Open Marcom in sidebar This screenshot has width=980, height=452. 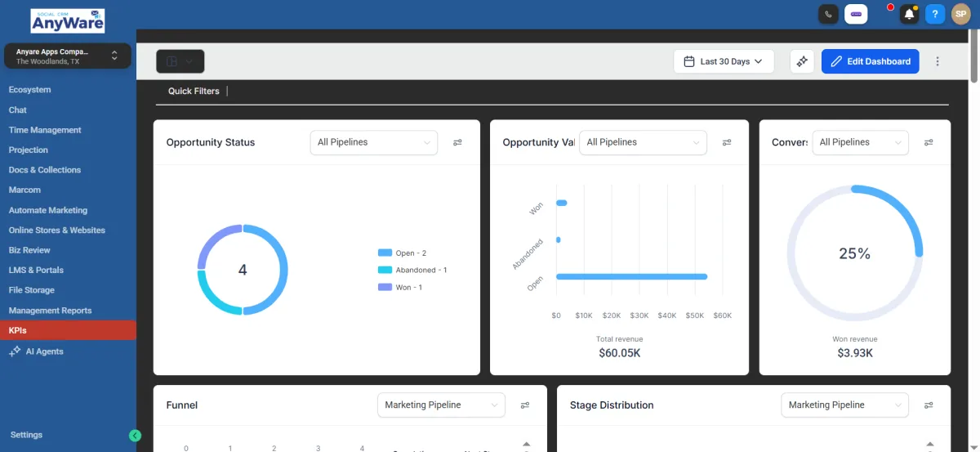click(24, 190)
